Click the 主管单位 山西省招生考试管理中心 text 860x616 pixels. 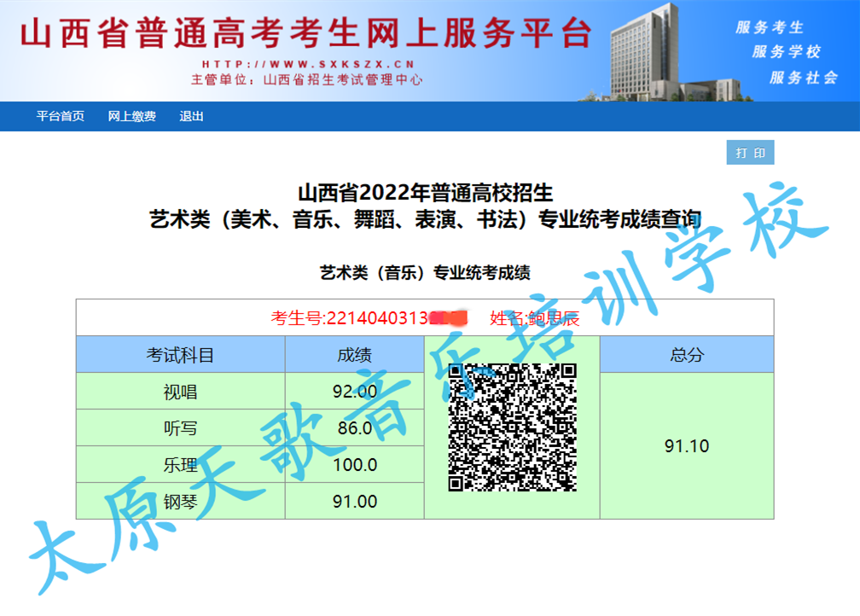[x=307, y=80]
